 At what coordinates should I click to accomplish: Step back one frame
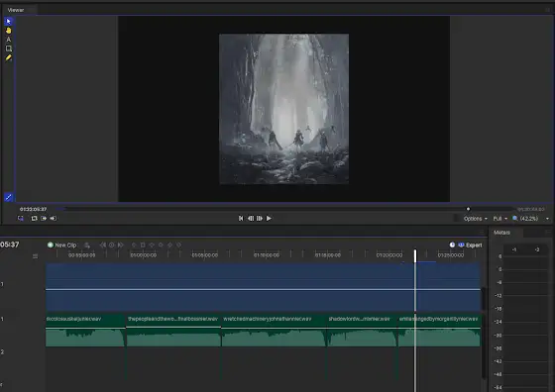[251, 219]
